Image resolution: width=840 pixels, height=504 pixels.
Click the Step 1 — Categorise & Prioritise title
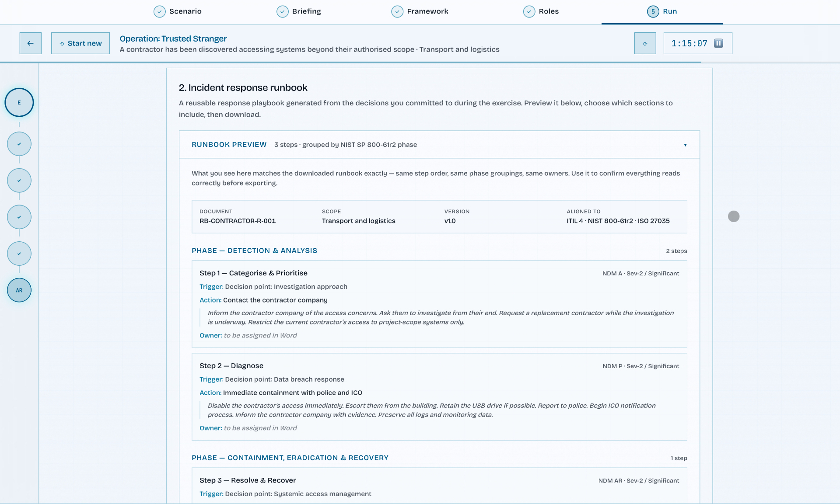click(x=253, y=273)
